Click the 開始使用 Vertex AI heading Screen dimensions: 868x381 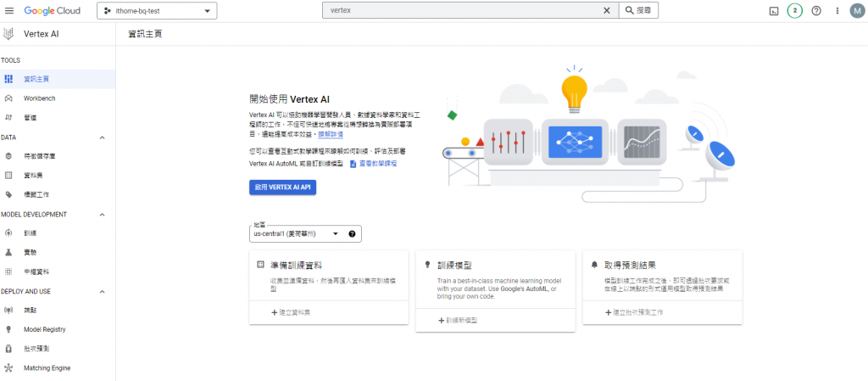290,99
